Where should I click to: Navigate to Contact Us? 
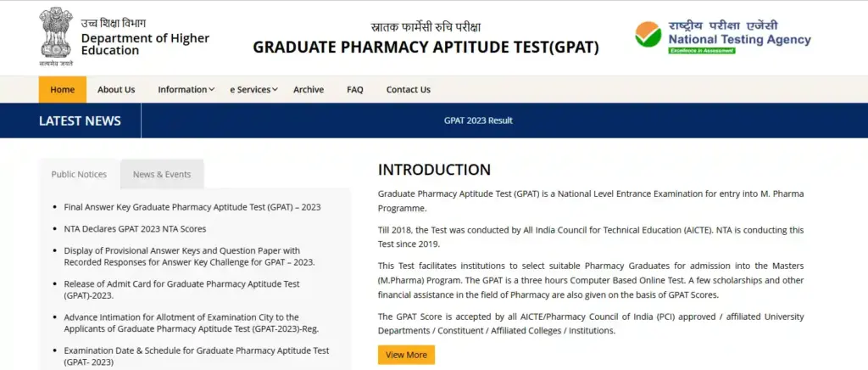[x=409, y=90]
